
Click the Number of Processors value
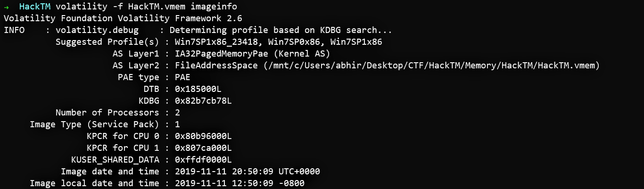pyautogui.click(x=177, y=113)
